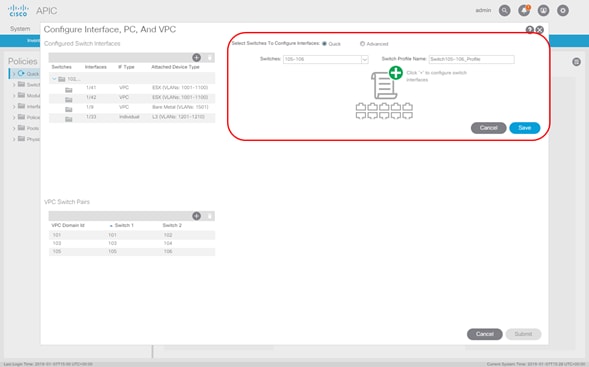Edit the Switch Profile Name field
This screenshot has height=367, width=589.
471,59
